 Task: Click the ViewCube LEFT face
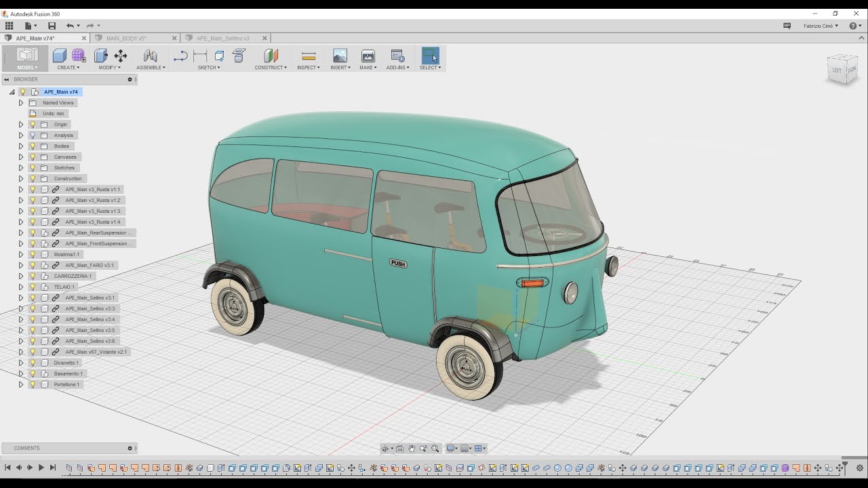pyautogui.click(x=837, y=70)
